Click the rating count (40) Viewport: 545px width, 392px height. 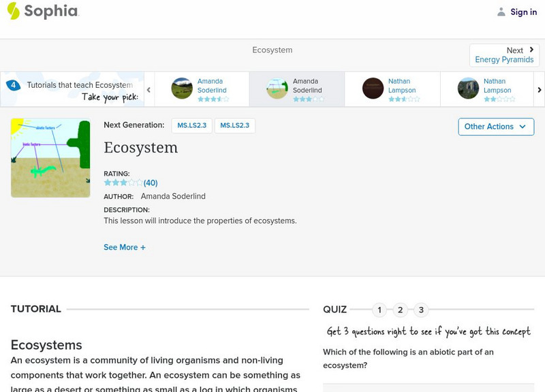pyautogui.click(x=151, y=182)
